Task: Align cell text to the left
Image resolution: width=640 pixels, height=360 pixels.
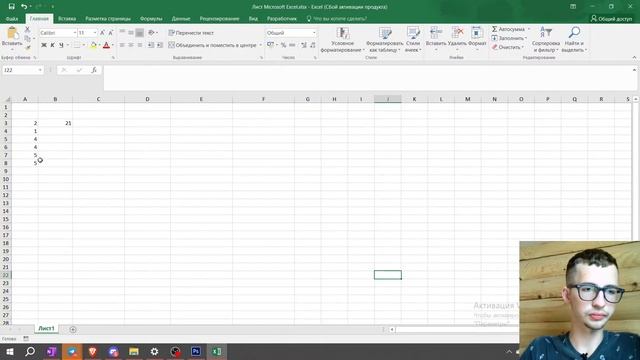Action: pos(122,45)
